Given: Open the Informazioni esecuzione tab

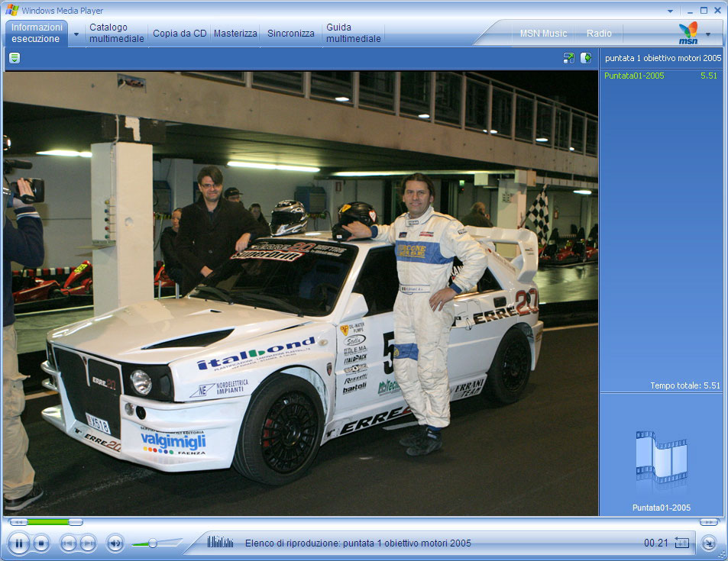Looking at the screenshot, I should tap(37, 33).
